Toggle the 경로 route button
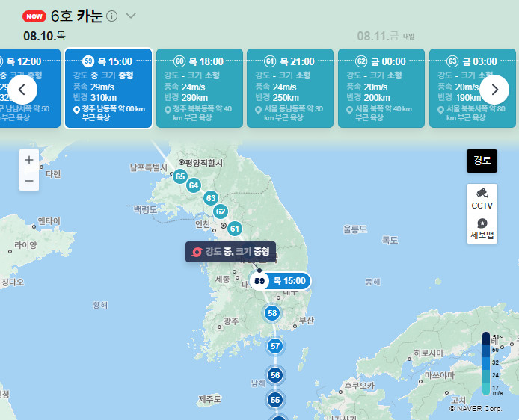This screenshot has height=420, width=519. pyautogui.click(x=482, y=161)
